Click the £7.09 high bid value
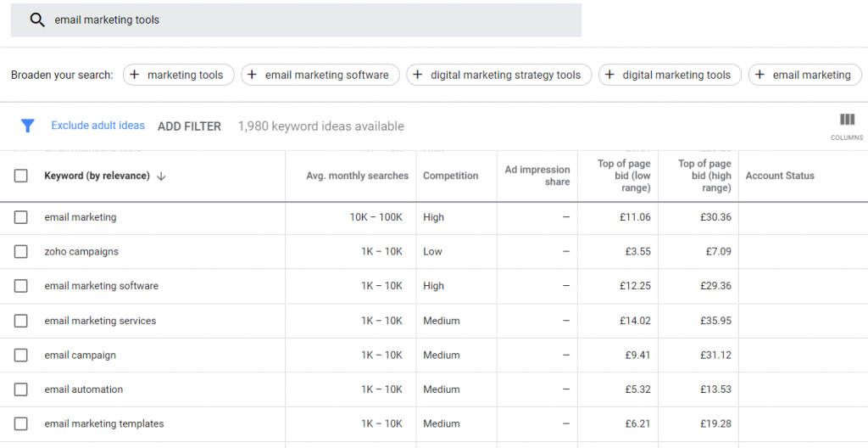Viewport: 868px width, 448px height. pyautogui.click(x=719, y=252)
